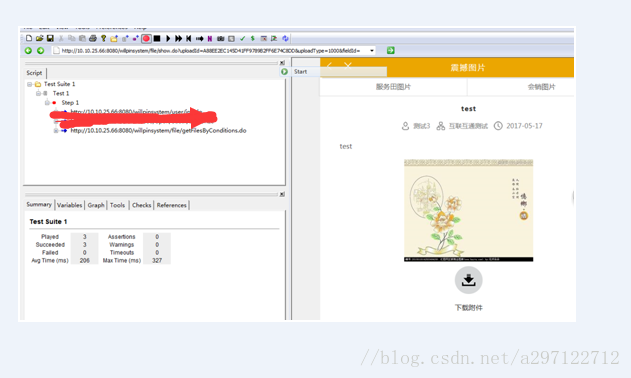Close the Summary panel with its x
Image resolution: width=631 pixels, height=378 pixels.
pyautogui.click(x=282, y=194)
